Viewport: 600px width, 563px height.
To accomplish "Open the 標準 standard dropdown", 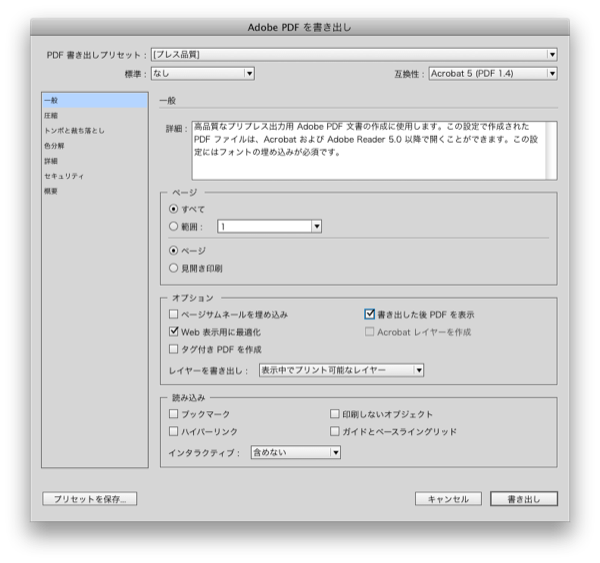I will click(202, 73).
